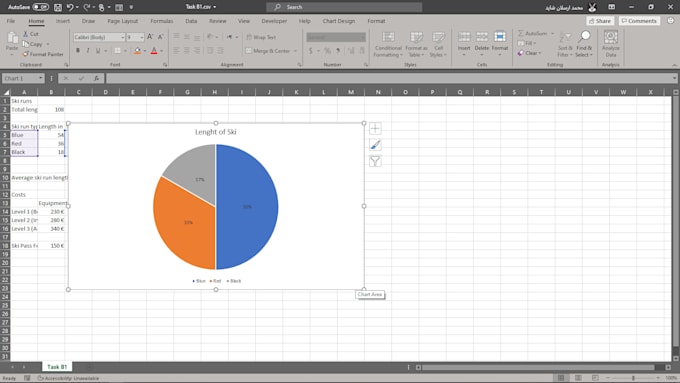The width and height of the screenshot is (680, 383).
Task: Redo the last action
Action: 87,7
